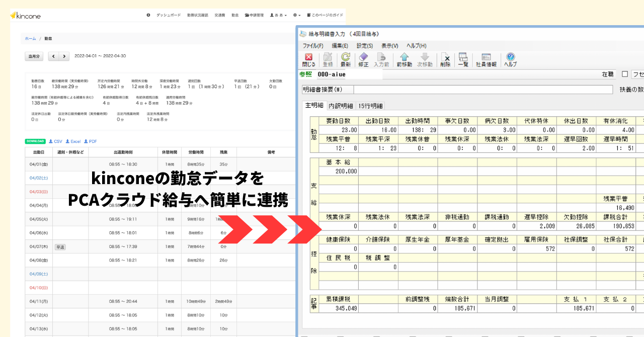Toggle the checkbox next to 在職

pos(625,74)
